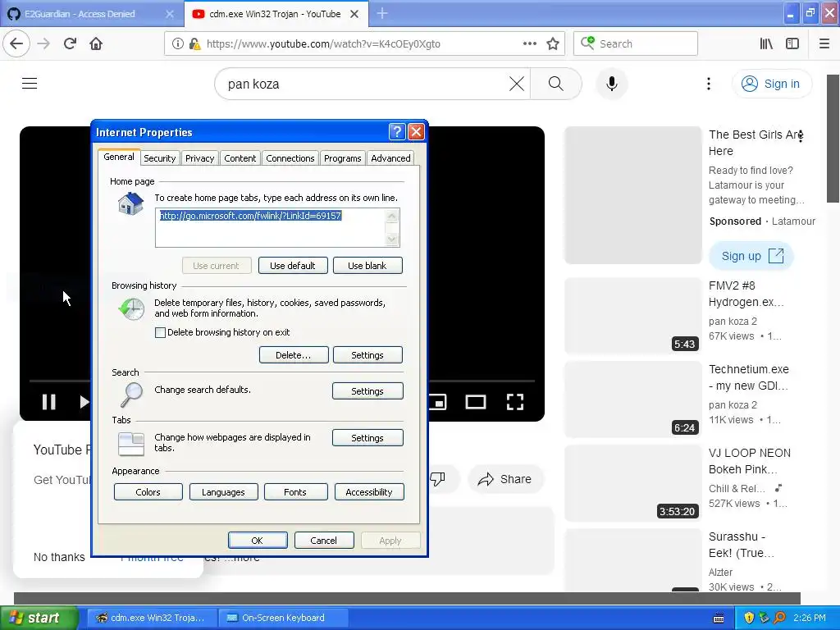Start voice search with microphone icon
Screen dimensions: 840x630
pos(611,84)
